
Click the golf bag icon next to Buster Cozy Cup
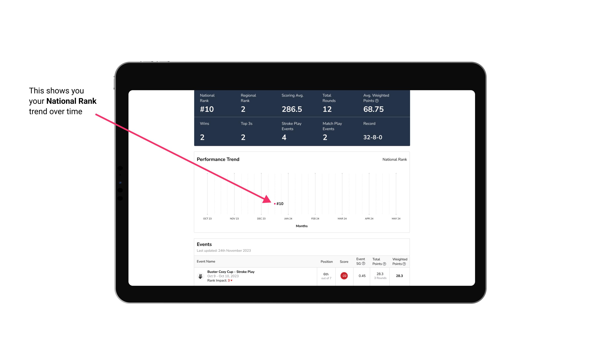pos(200,275)
